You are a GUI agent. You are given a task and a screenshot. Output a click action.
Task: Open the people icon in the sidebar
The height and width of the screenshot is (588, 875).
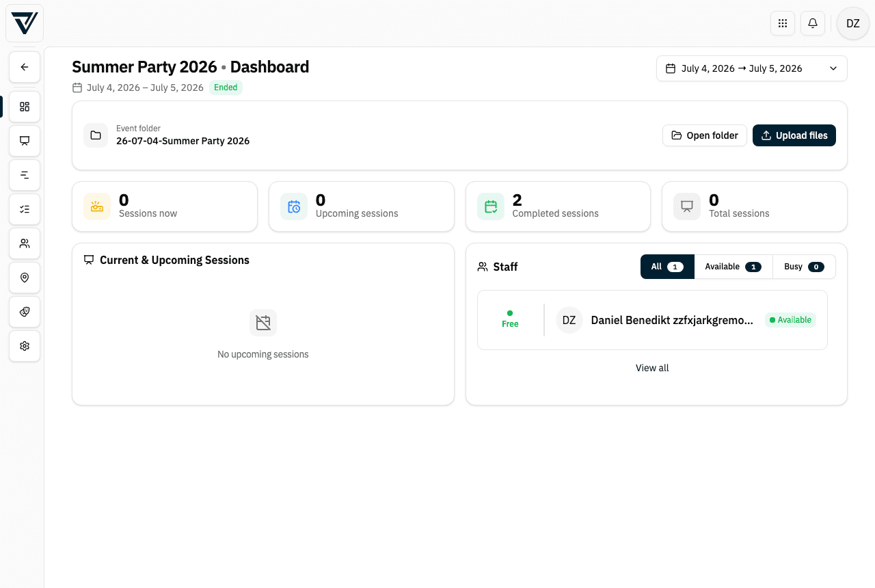point(25,243)
